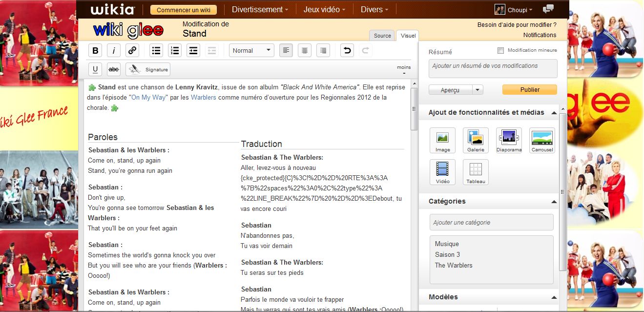
Task: Redo last edit
Action: pyautogui.click(x=365, y=50)
